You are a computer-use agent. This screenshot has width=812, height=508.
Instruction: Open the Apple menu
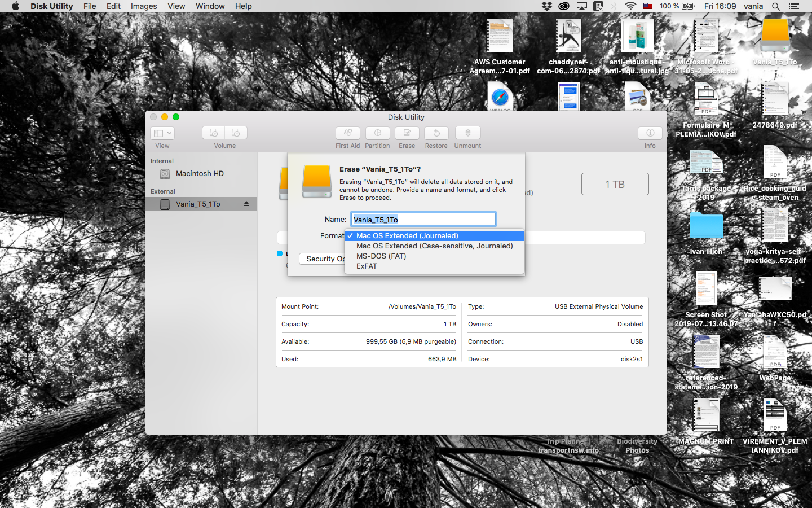15,6
